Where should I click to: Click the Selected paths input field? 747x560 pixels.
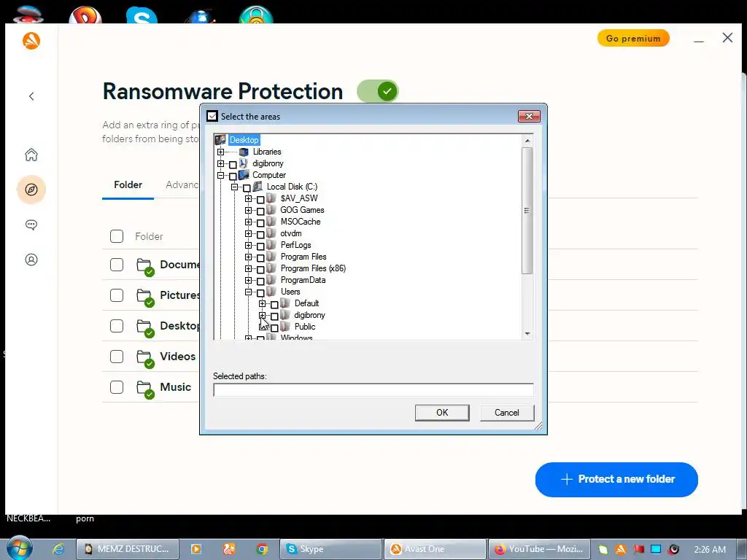click(373, 390)
